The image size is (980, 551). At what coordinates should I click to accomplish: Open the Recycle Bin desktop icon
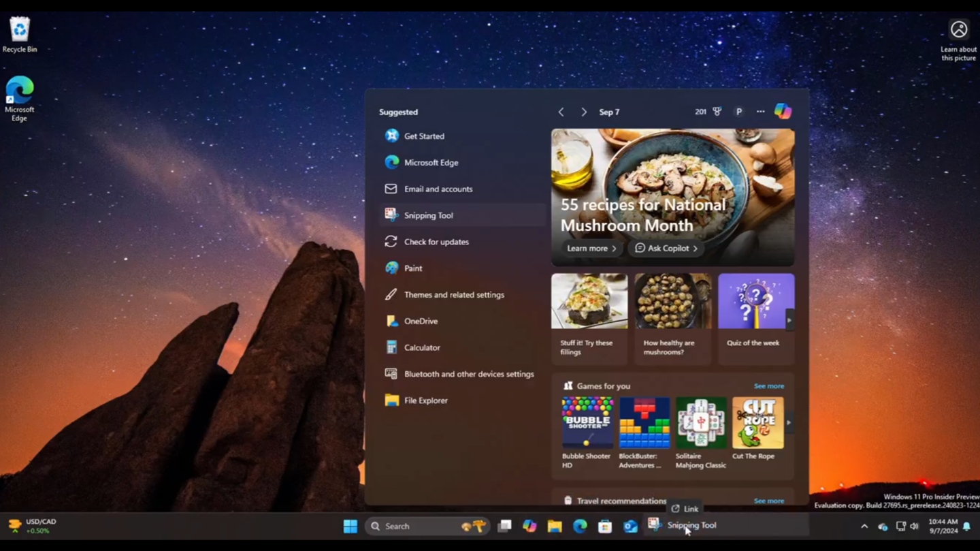tap(20, 34)
